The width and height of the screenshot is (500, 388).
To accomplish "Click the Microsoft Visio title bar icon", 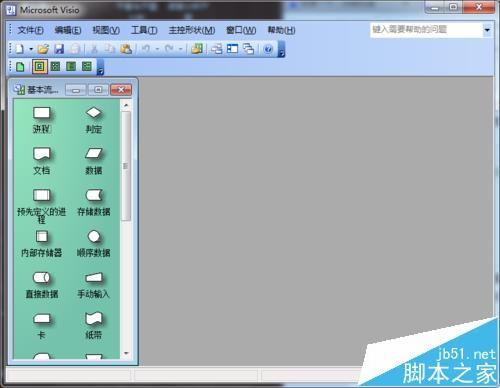I will [11, 10].
